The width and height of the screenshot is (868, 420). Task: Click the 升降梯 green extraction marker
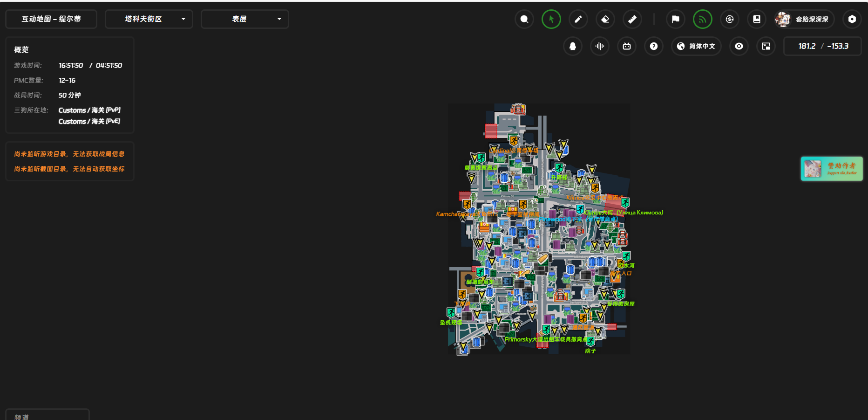coord(559,168)
